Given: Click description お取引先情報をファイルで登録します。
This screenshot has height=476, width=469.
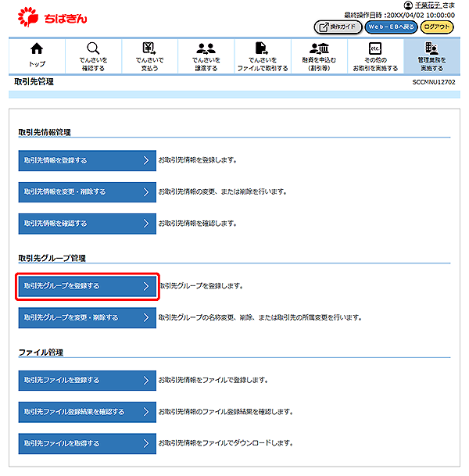Looking at the screenshot, I should pos(213,380).
